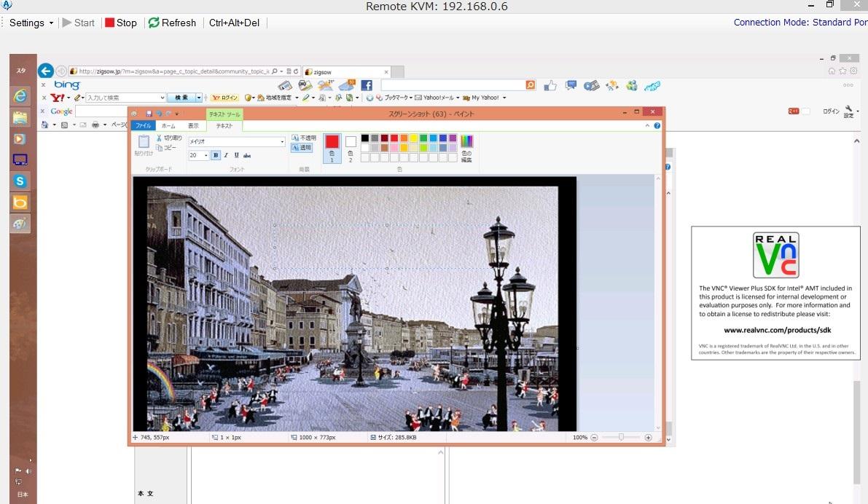Open 地域を指定 dropdown in Yahoo toolbar

pyautogui.click(x=278, y=98)
